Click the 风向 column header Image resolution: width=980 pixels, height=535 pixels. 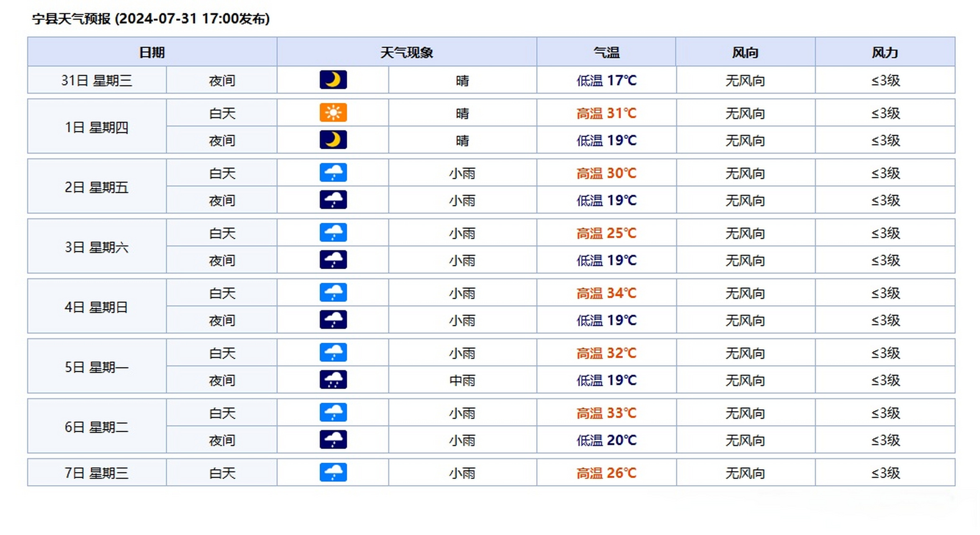coord(745,52)
